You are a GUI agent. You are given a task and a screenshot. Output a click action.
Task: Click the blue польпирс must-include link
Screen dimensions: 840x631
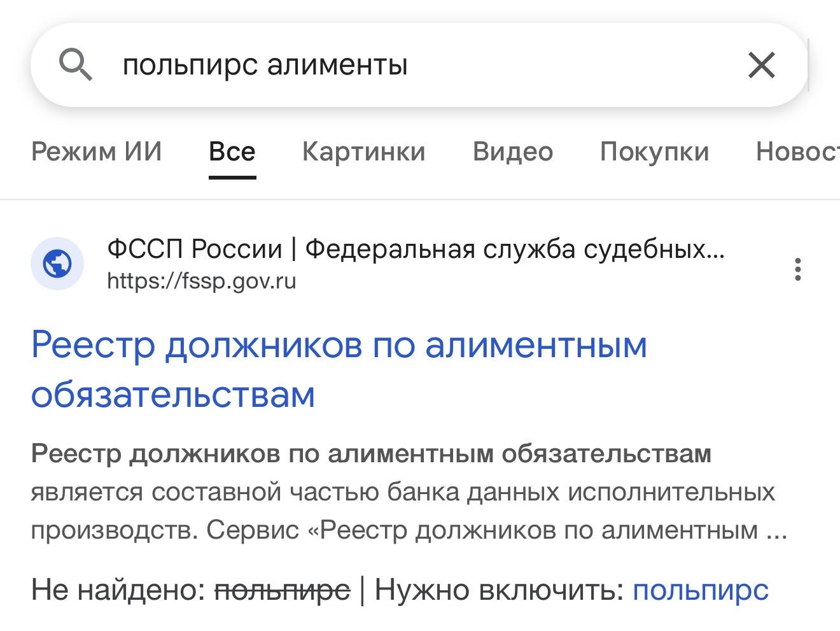700,590
